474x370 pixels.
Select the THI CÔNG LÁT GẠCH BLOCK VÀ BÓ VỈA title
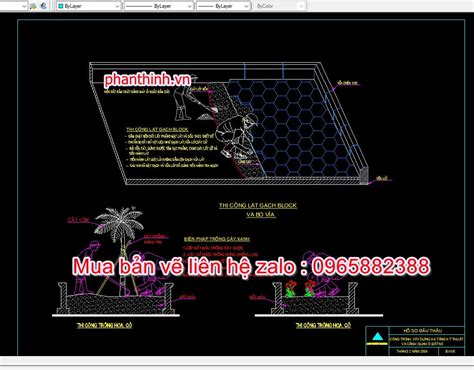[258, 210]
